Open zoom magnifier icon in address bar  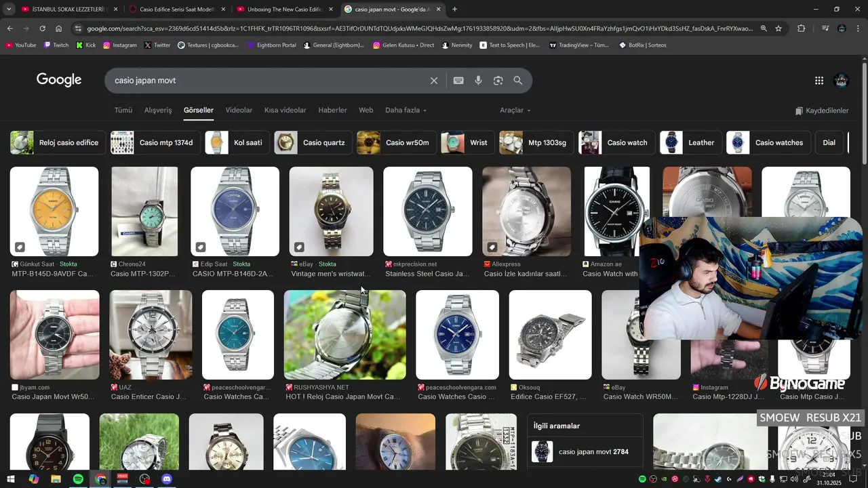tap(764, 28)
